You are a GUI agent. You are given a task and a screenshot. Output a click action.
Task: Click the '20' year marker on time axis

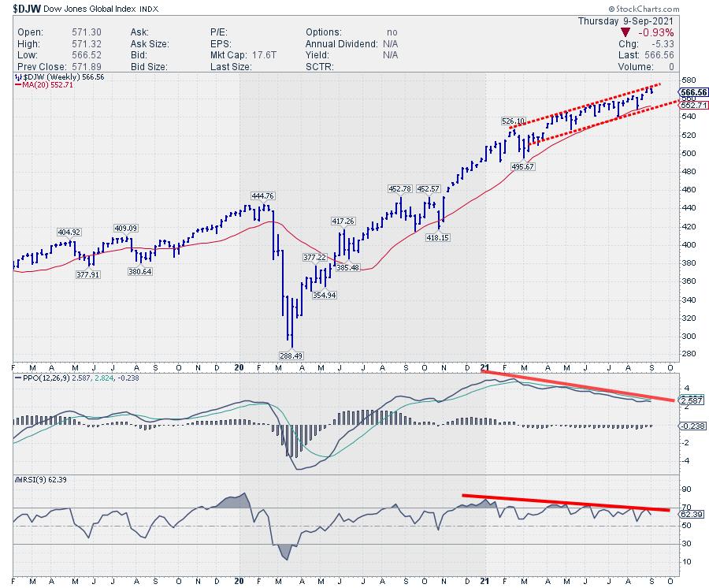(x=238, y=367)
